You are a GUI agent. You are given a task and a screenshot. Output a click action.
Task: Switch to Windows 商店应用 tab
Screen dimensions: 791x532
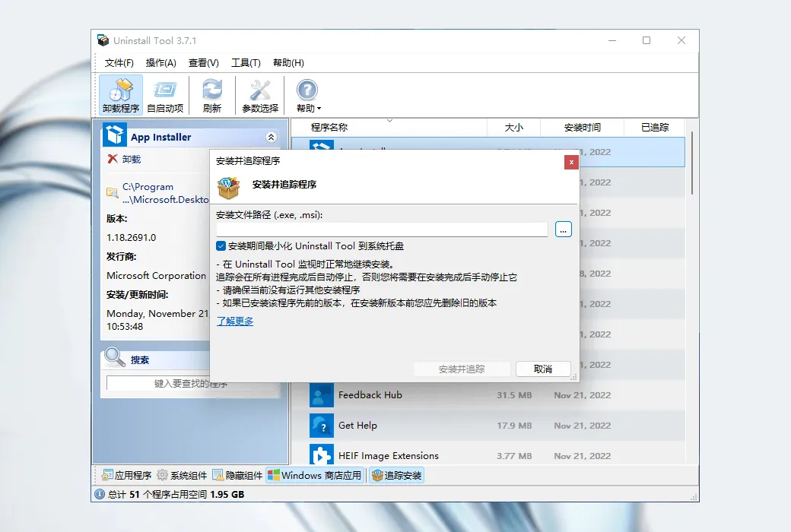[x=315, y=475]
